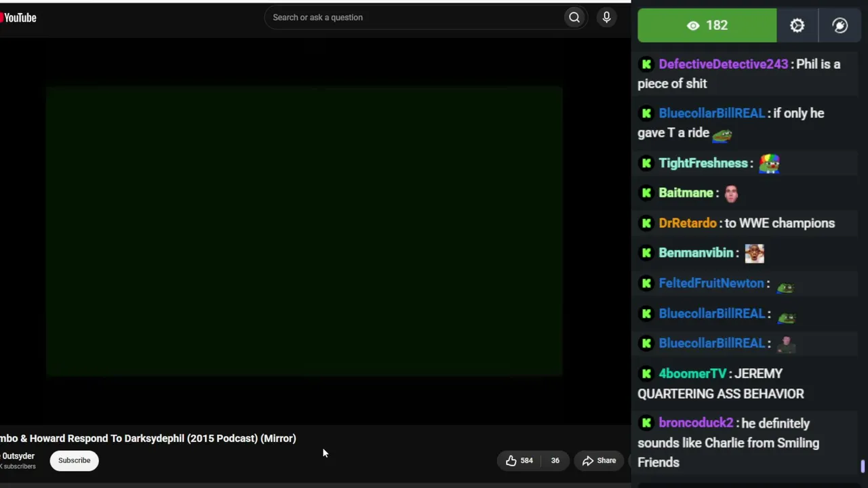Click username 4boomerTV in chat
Screen dimensions: 868x488
(692, 373)
